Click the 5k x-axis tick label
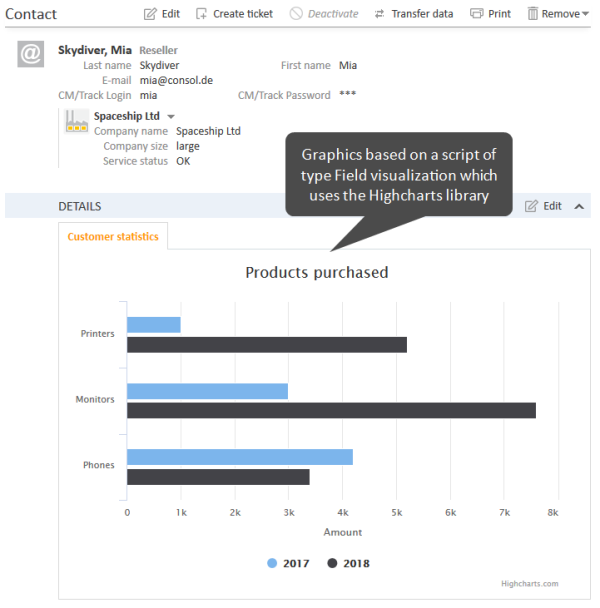Screen dimensions: 600x608 [397, 513]
